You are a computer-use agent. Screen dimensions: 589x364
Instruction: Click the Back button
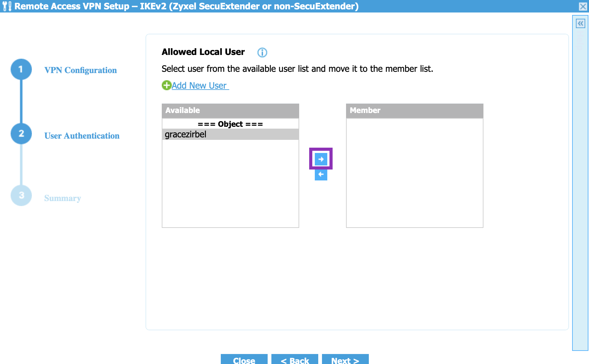point(294,361)
